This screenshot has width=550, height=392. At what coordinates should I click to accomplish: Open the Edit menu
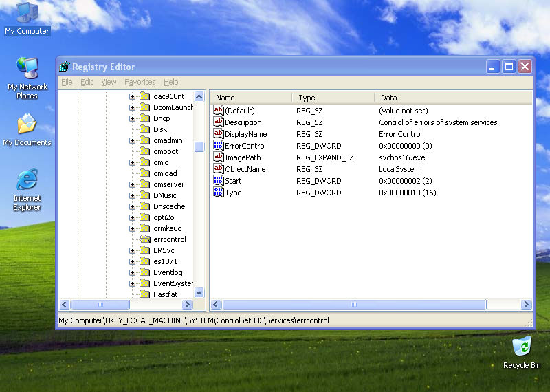[87, 82]
